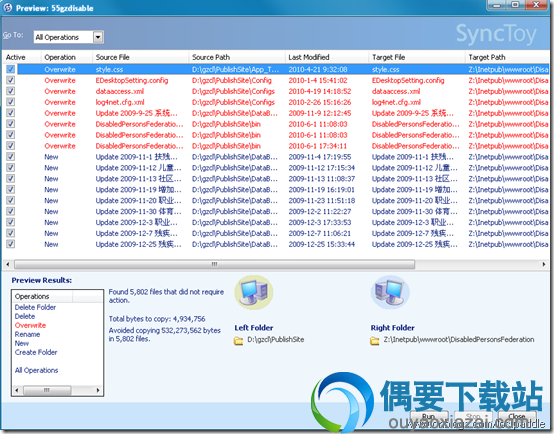This screenshot has width=554, height=434.
Task: Toggle Active checkbox for Update 2009-11-19 row
Action: [11, 189]
